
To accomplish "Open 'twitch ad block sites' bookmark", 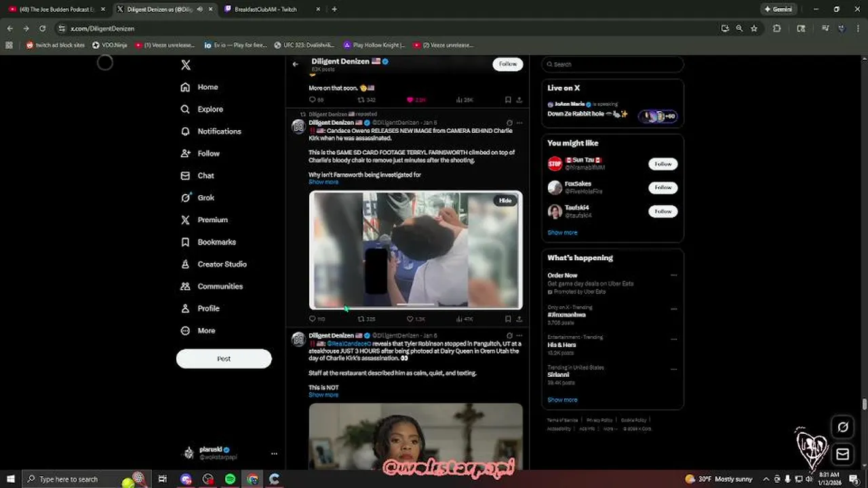I will (x=56, y=45).
